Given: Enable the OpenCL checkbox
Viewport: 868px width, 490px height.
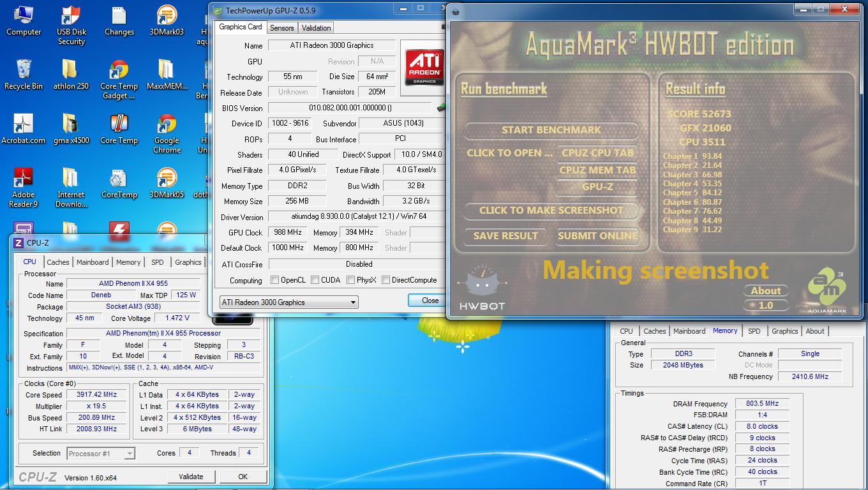Looking at the screenshot, I should (274, 280).
